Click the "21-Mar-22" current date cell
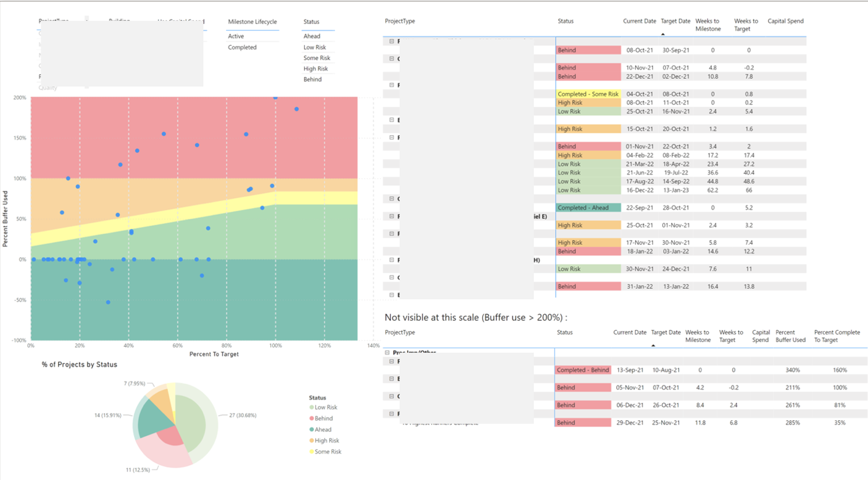 640,164
